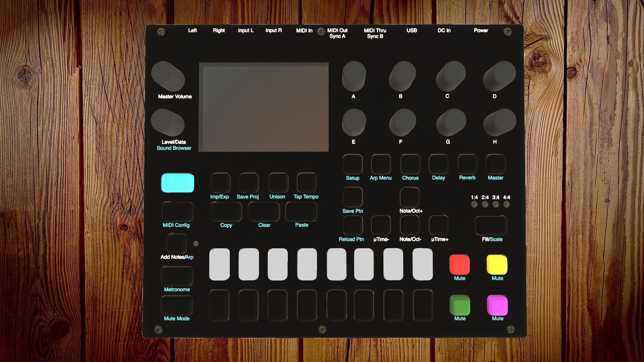
Task: Click parameter knob G
Action: coord(451,122)
